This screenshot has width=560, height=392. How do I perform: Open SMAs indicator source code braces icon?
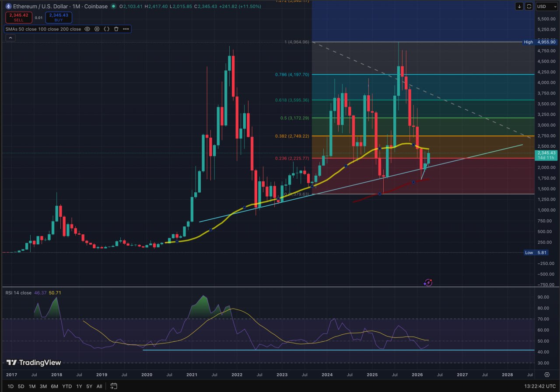point(106,29)
